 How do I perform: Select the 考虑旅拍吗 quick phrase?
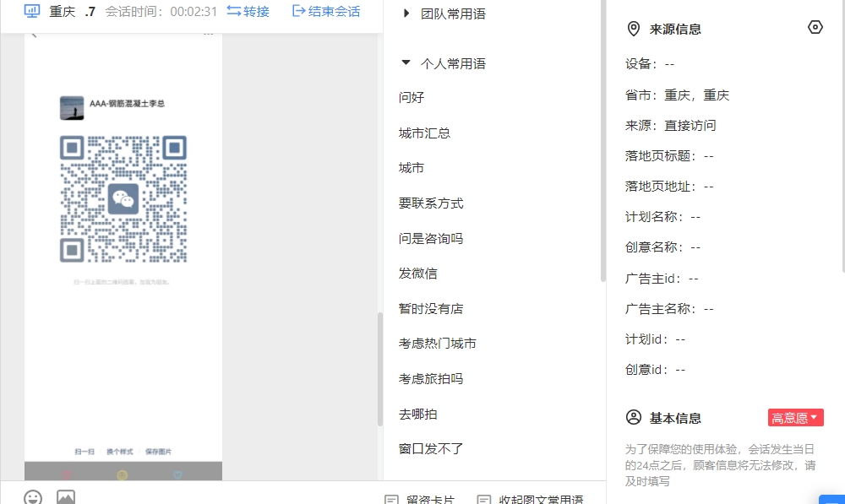[431, 378]
